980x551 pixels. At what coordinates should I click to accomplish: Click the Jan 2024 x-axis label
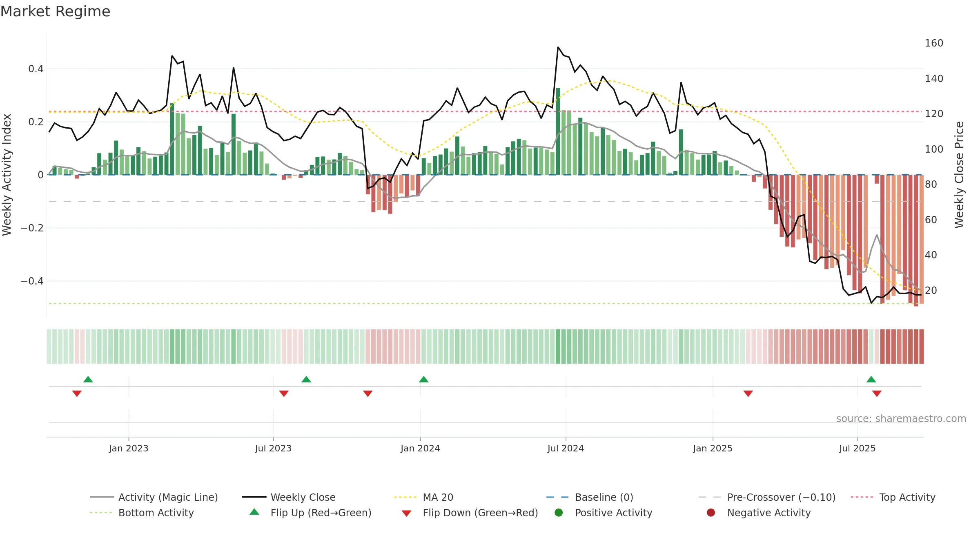pyautogui.click(x=420, y=448)
